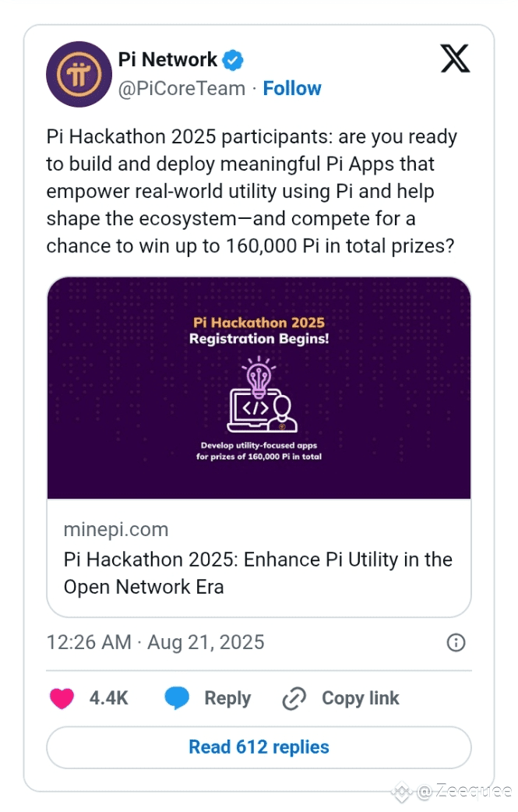Open the Hackathon registration banner image
Screen dimensions: 518x812
tap(259, 388)
